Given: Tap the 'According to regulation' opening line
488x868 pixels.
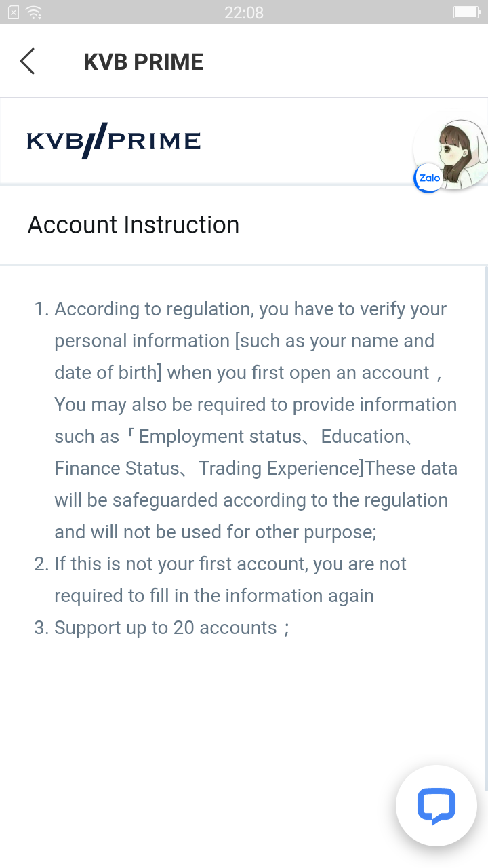Looking at the screenshot, I should coord(251,309).
